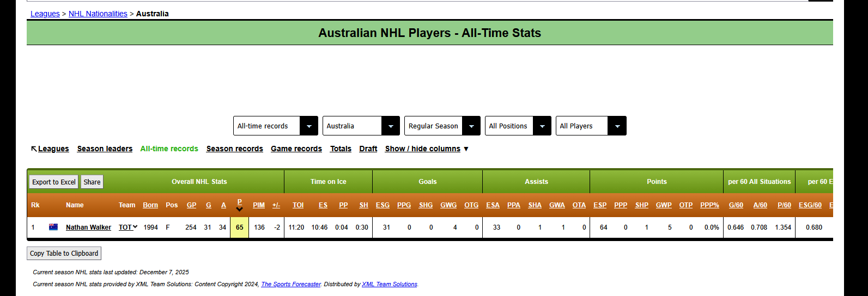This screenshot has height=296, width=868.
Task: Sort table by OTA column
Action: point(579,205)
